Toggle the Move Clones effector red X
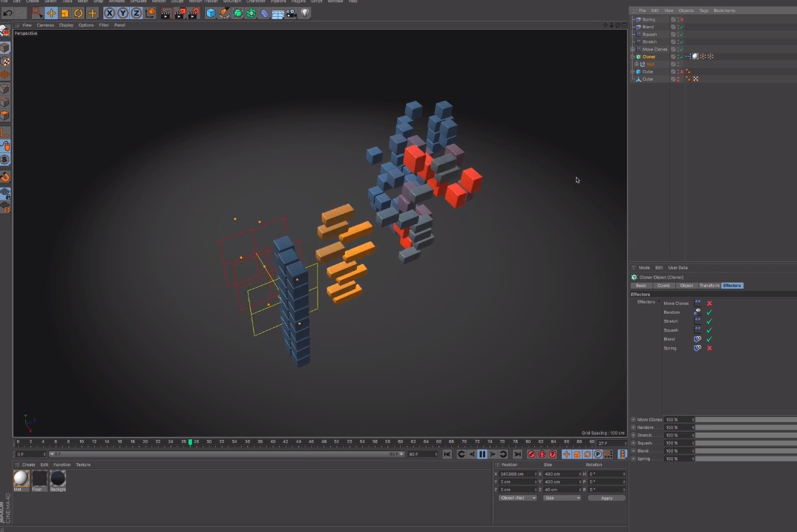 [x=709, y=303]
